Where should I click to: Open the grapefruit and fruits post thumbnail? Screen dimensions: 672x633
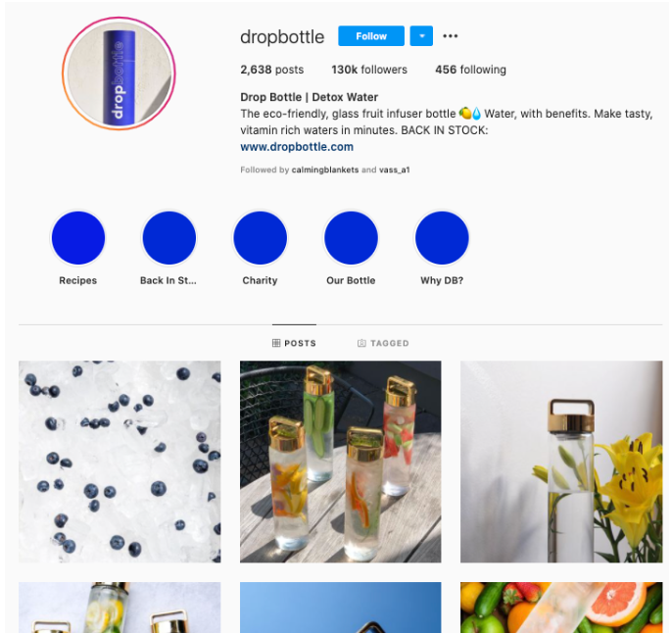tap(561, 608)
